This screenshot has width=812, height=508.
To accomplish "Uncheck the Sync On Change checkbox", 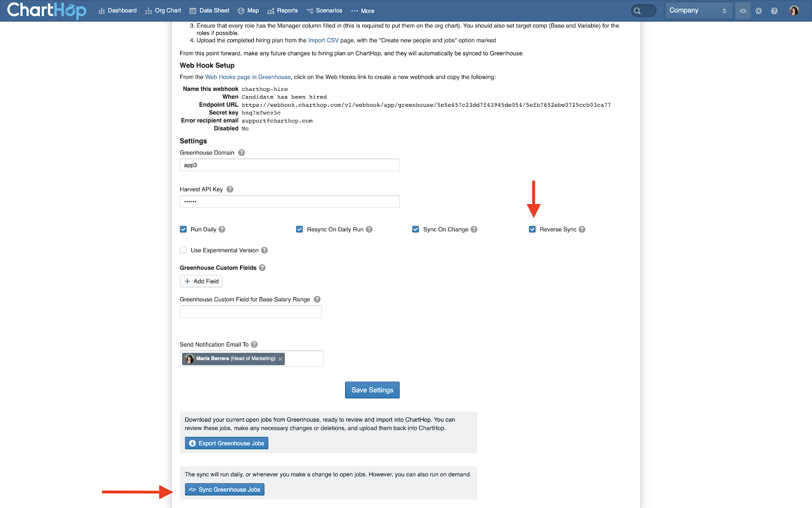I will (416, 229).
